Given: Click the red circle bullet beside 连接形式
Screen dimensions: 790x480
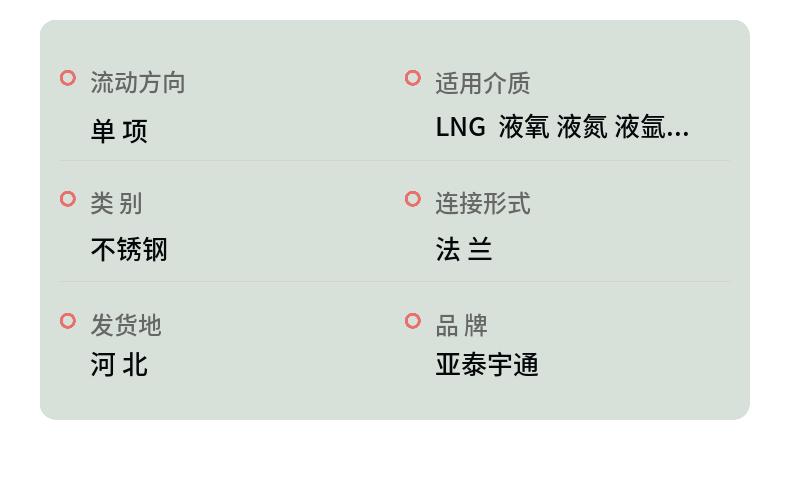Looking at the screenshot, I should tap(412, 199).
